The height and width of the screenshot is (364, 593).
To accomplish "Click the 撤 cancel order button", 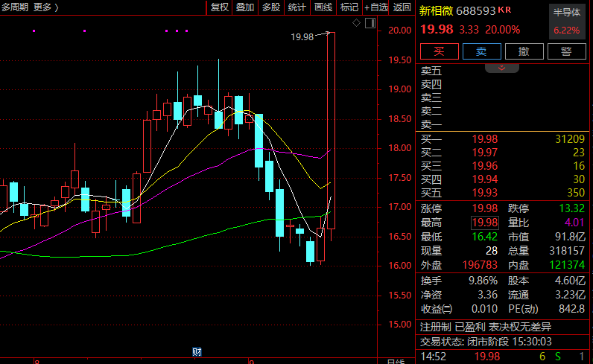I will (524, 51).
